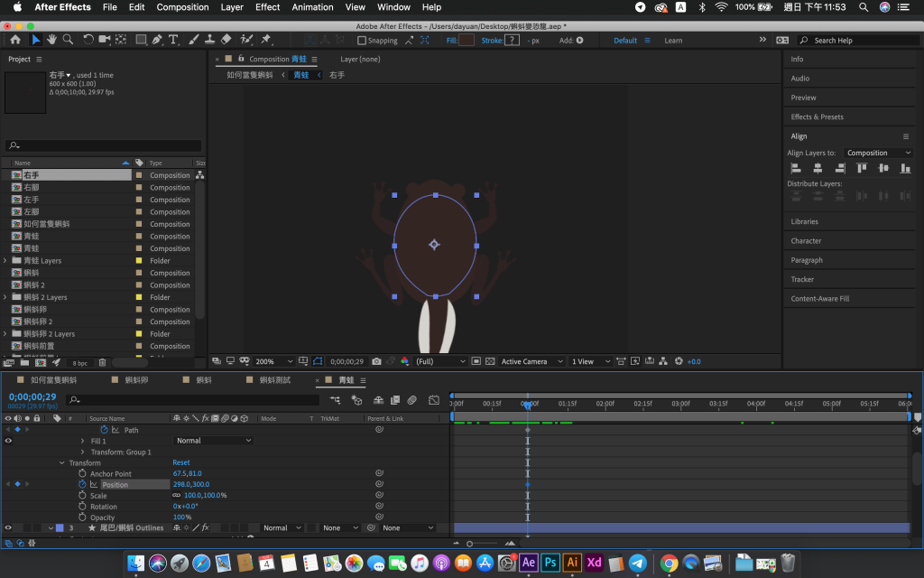
Task: Open the Learn workspace
Action: [673, 41]
